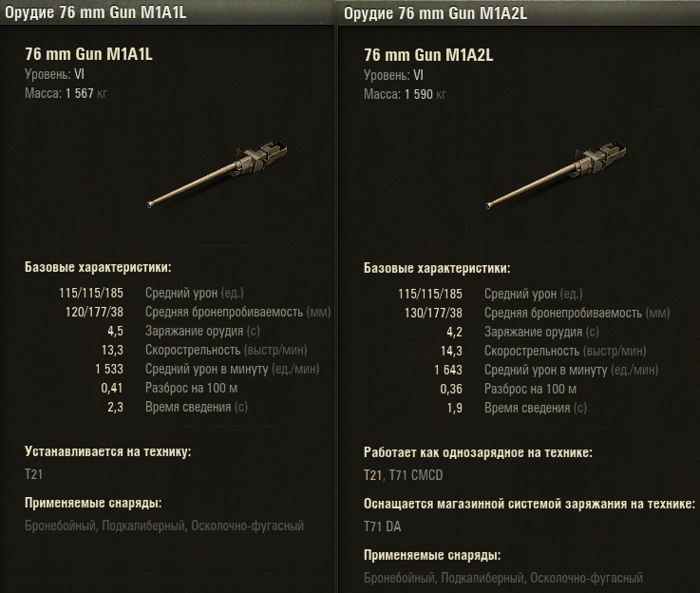Open the orange T21 vehicle link in the M1A2L panel
This screenshot has height=593, width=700.
point(372,474)
